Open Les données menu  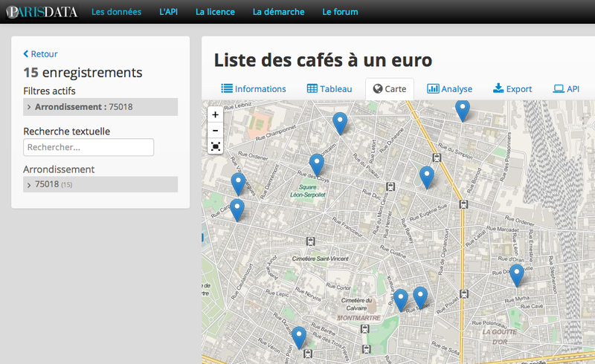pos(116,12)
